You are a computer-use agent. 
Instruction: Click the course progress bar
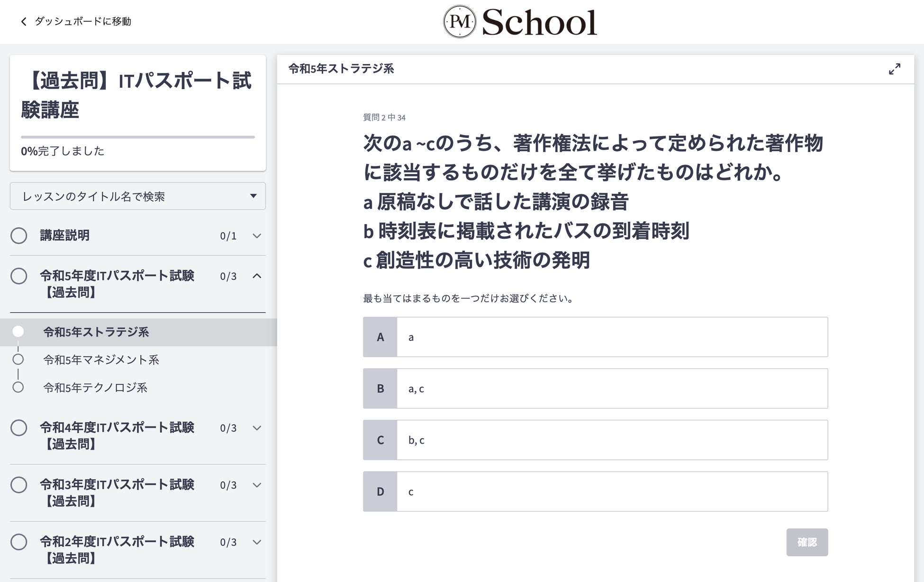(137, 137)
